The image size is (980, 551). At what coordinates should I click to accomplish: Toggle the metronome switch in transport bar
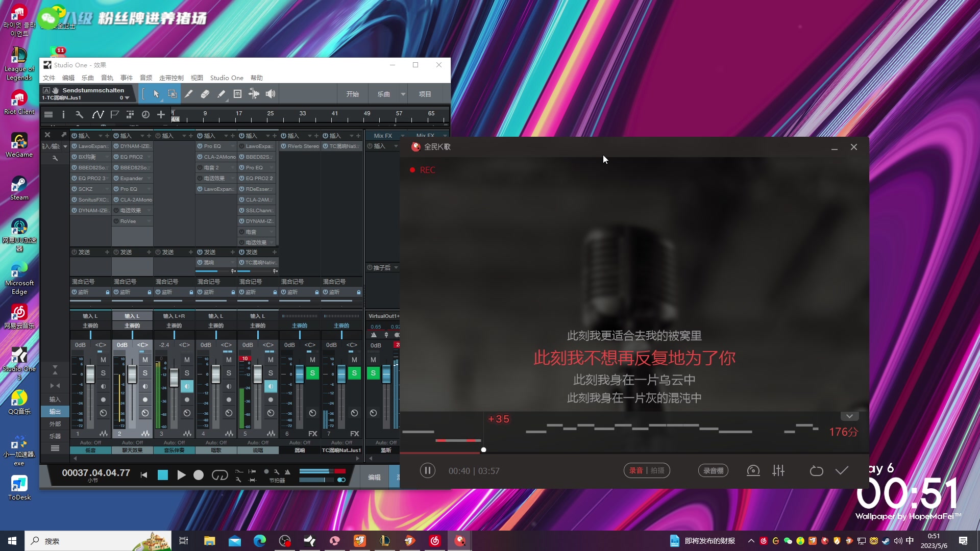(341, 480)
